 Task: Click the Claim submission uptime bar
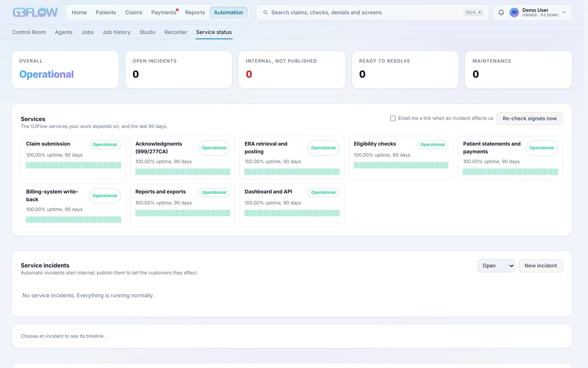(73, 165)
